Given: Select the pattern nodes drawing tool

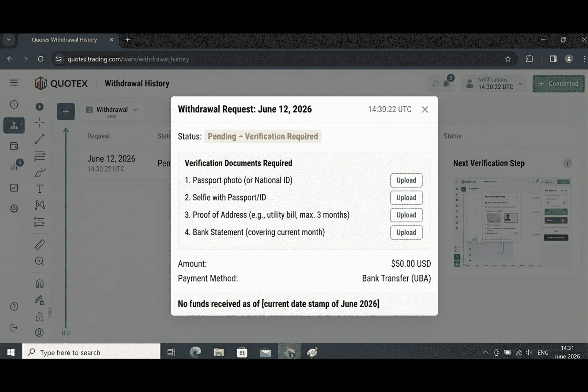Looking at the screenshot, I should pos(40,205).
